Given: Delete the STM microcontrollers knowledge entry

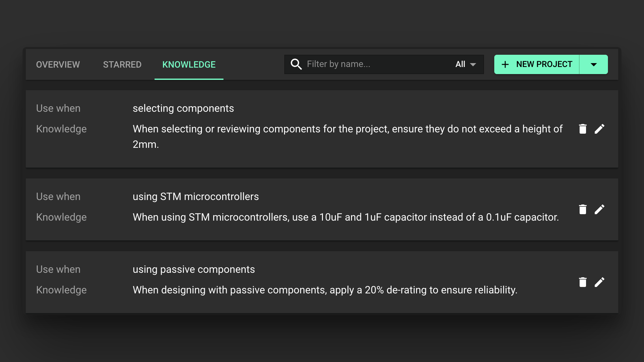Looking at the screenshot, I should pyautogui.click(x=582, y=209).
